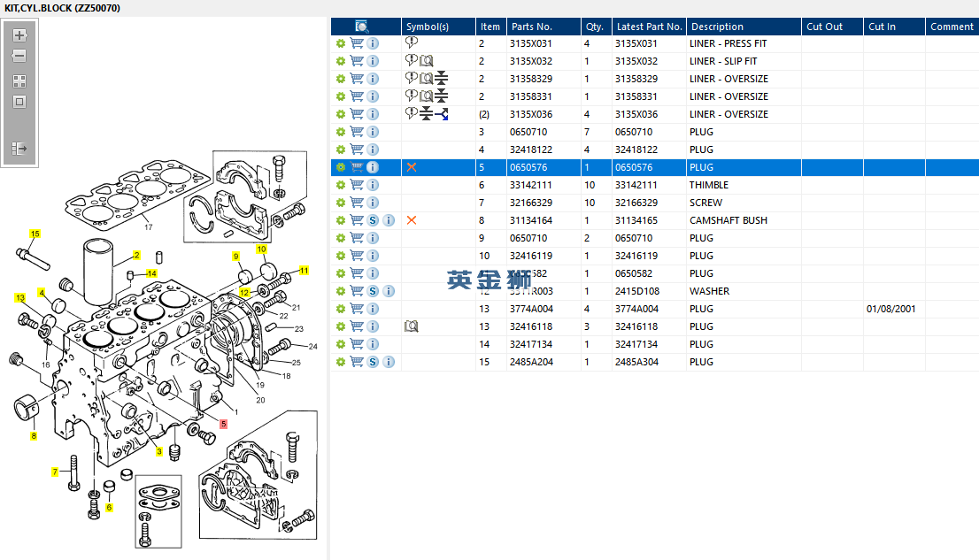Open note symbol for LINER - PRESS FIT

(412, 42)
